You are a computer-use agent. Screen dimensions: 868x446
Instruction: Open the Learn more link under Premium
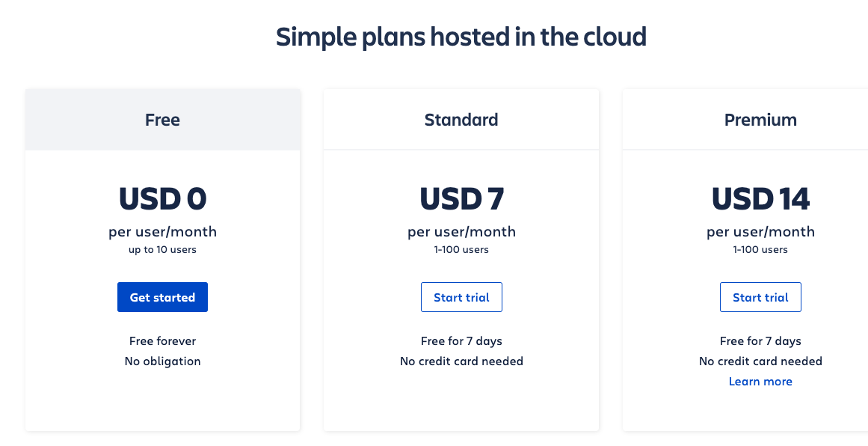(760, 381)
